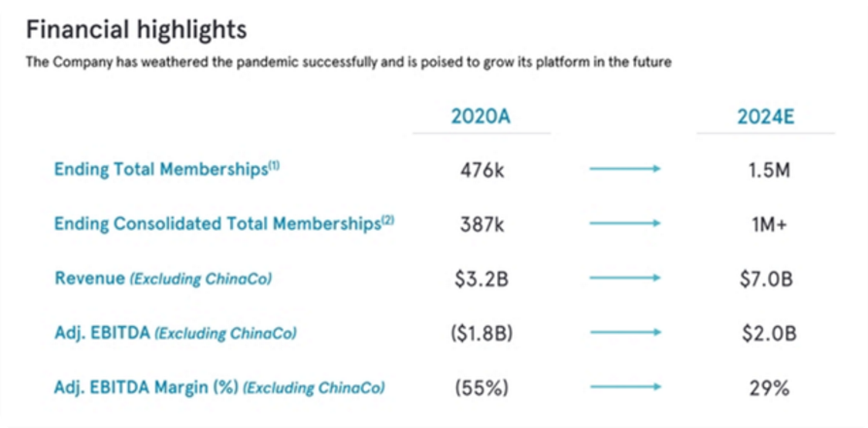868x428 pixels.
Task: Click the arrow in the Revenue row
Action: click(624, 279)
